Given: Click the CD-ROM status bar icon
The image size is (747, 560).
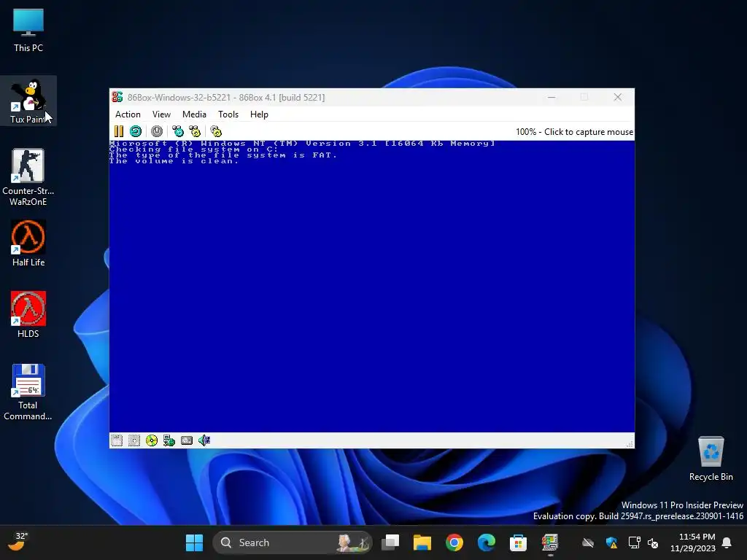Looking at the screenshot, I should point(152,440).
